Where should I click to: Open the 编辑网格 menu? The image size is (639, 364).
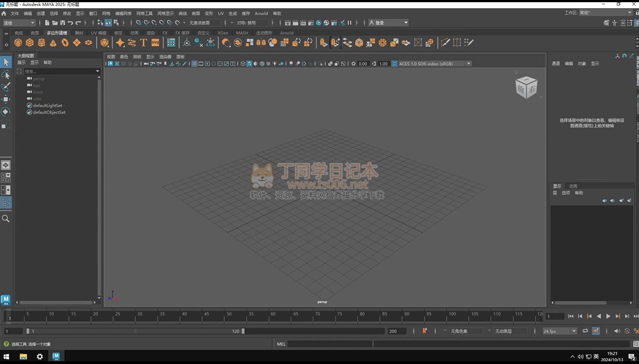click(123, 13)
